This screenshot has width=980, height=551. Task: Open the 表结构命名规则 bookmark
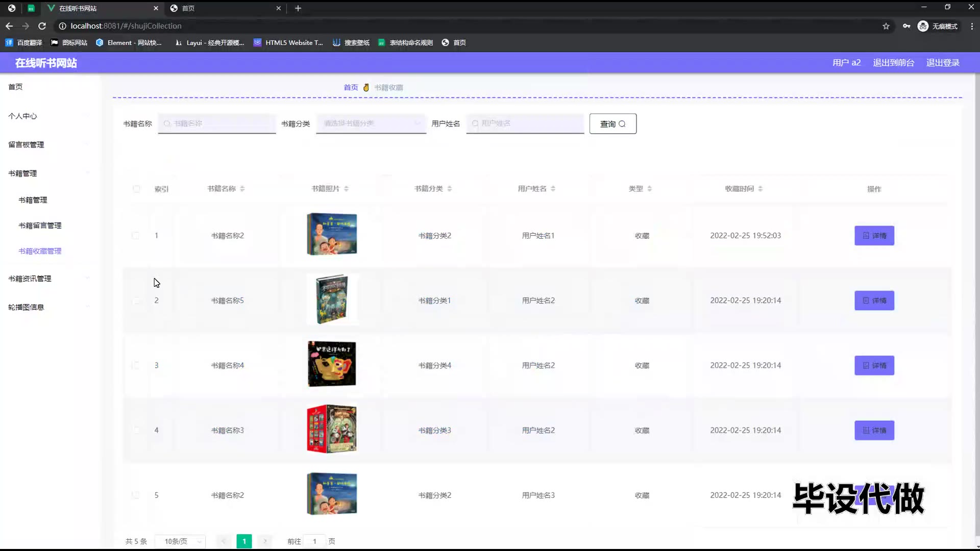405,43
